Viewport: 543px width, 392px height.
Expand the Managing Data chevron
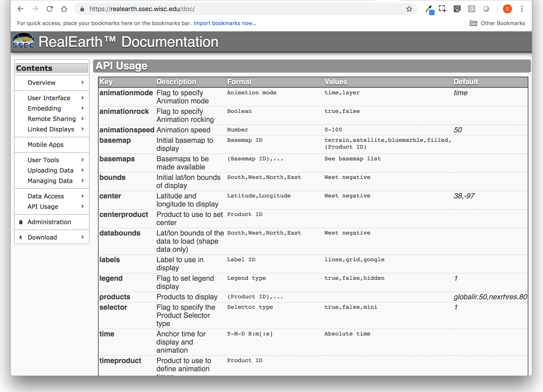(x=83, y=181)
